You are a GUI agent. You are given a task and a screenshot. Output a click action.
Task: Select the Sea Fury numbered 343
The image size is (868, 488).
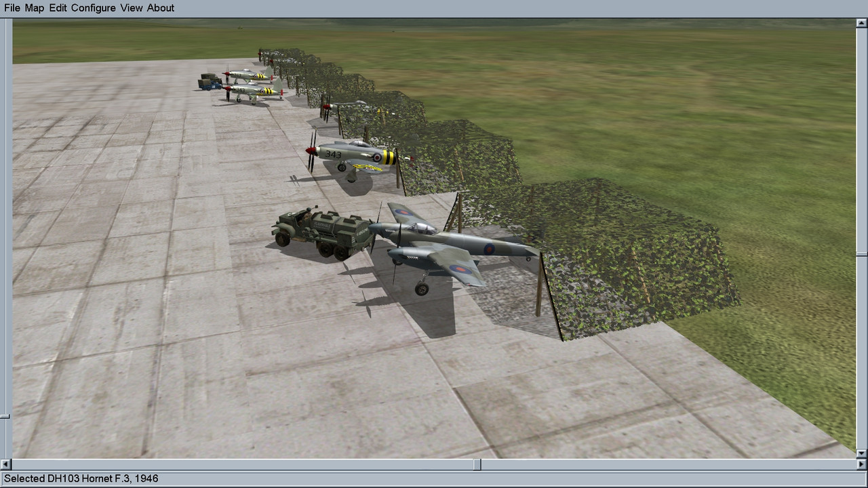(356, 157)
